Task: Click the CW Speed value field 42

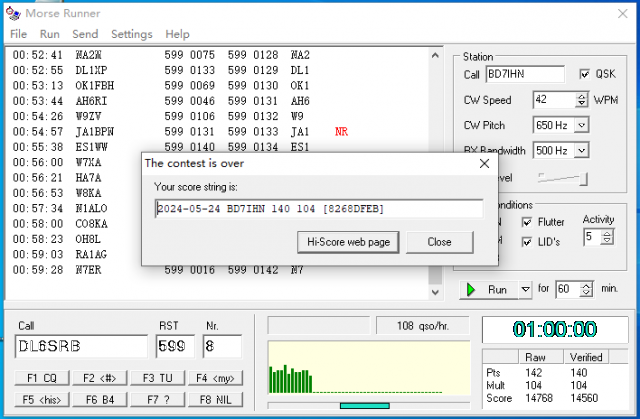Action: [x=555, y=100]
